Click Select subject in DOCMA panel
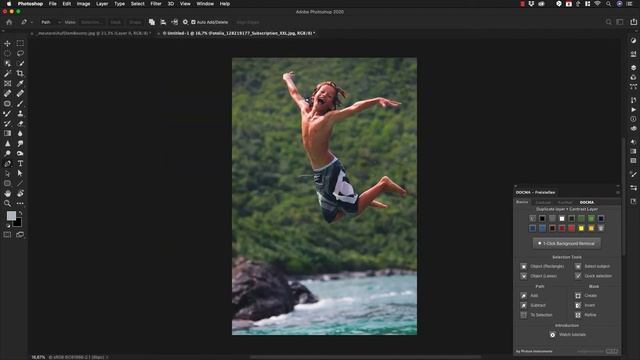640x360 pixels. [x=593, y=266]
